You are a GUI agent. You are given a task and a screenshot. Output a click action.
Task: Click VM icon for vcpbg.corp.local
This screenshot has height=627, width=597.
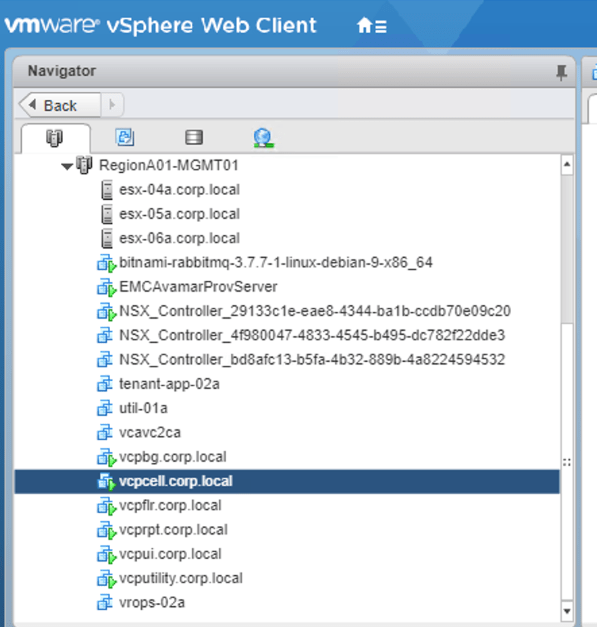(x=106, y=457)
